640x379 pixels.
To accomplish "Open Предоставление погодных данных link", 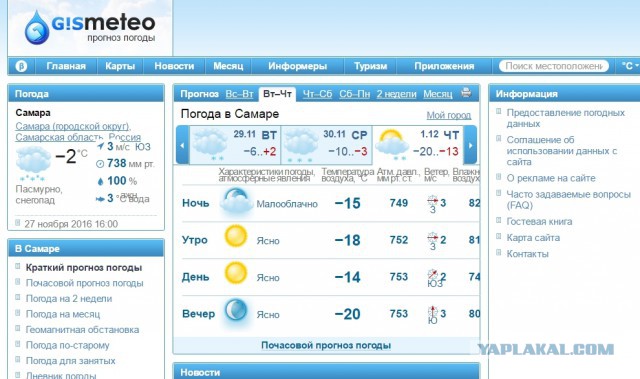I will [x=565, y=118].
